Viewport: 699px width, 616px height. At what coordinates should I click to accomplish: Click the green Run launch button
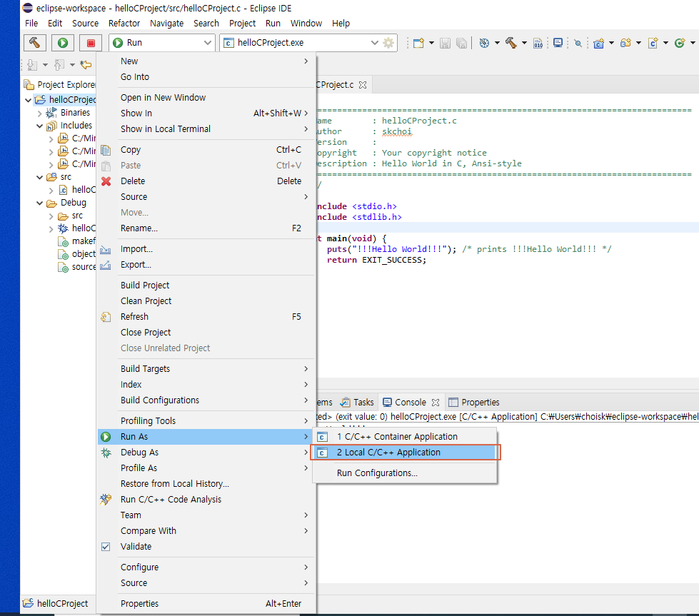[x=63, y=43]
